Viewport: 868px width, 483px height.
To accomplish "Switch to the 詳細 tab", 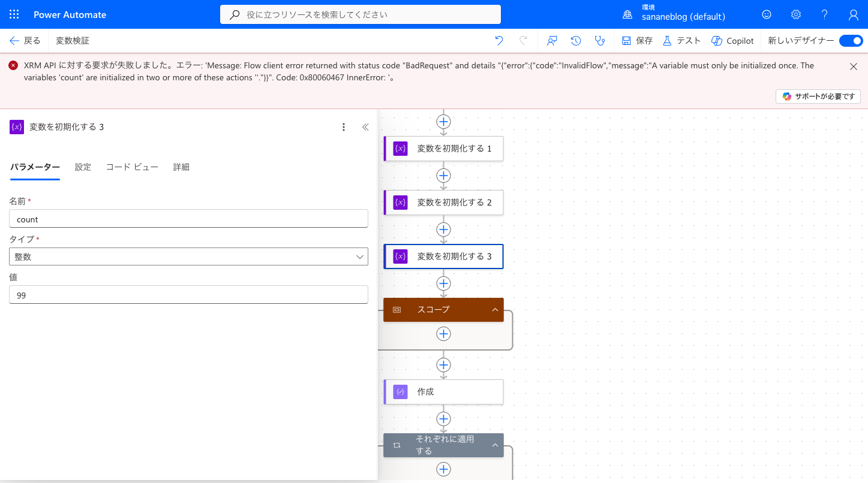I will [x=181, y=167].
